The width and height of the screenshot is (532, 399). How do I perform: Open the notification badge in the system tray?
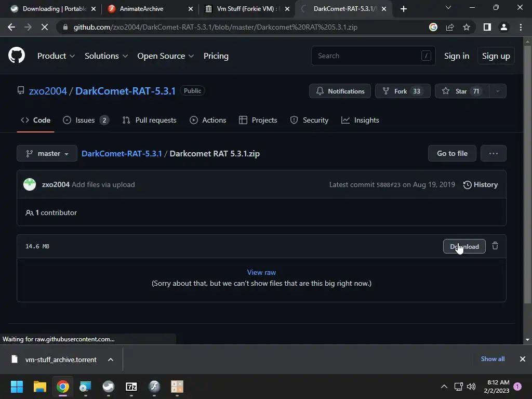(x=517, y=387)
